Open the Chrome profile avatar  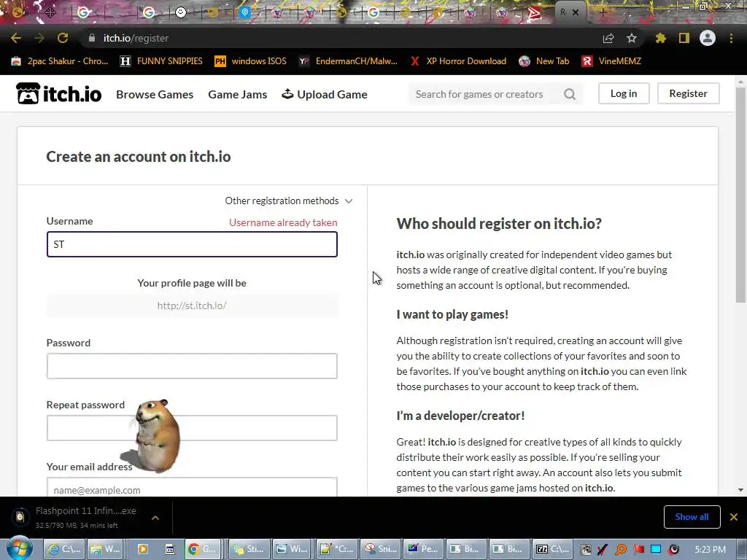coord(708,38)
